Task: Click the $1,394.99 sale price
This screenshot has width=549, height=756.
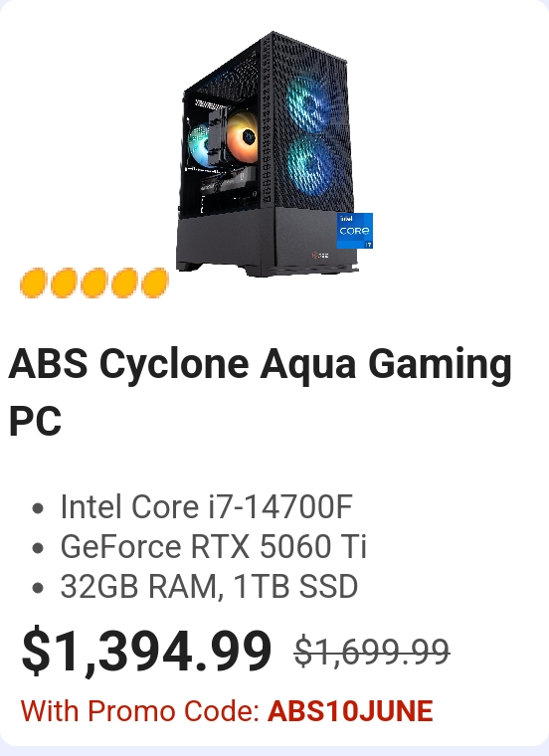Action: pyautogui.click(x=146, y=652)
